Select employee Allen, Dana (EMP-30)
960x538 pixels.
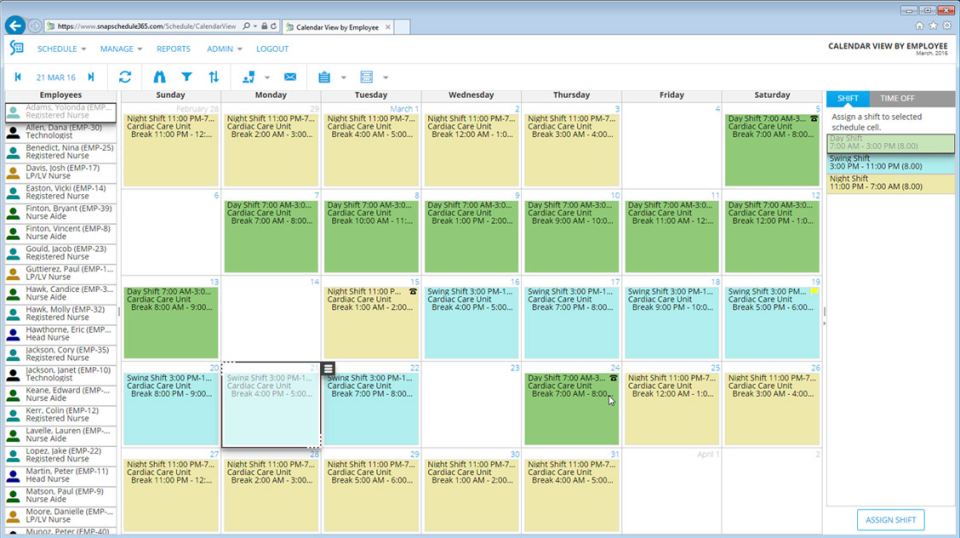[x=61, y=132]
